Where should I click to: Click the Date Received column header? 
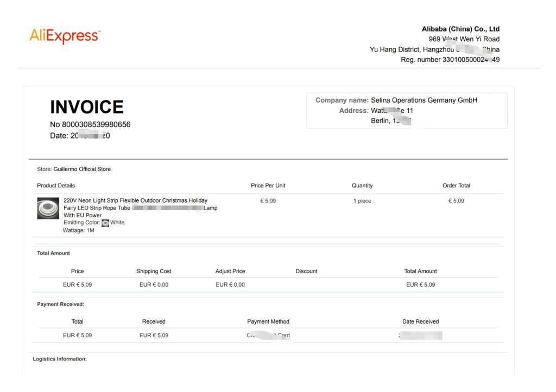(421, 322)
